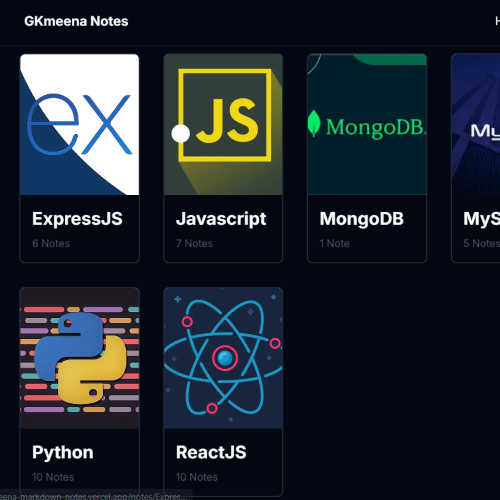
Task: Click the Python card title
Action: (x=63, y=453)
